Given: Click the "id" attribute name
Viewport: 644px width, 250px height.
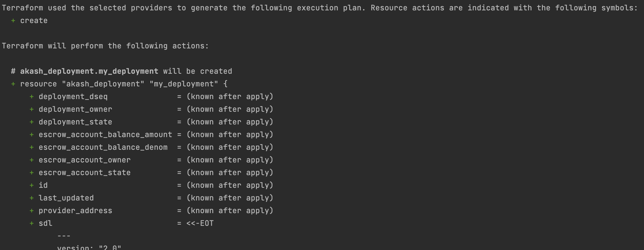Looking at the screenshot, I should [43, 185].
